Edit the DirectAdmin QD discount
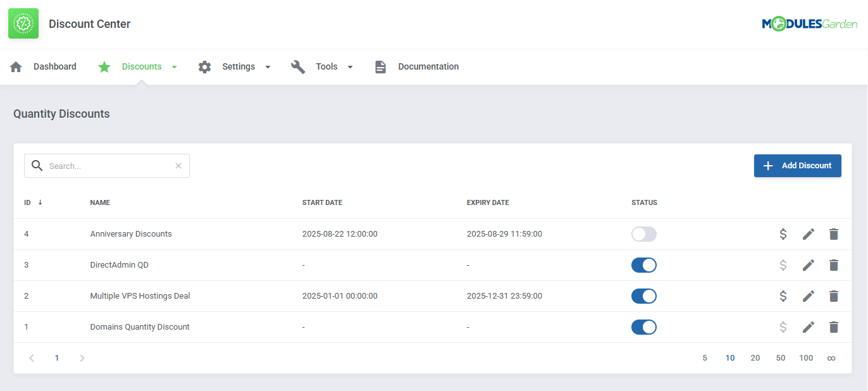 (808, 264)
